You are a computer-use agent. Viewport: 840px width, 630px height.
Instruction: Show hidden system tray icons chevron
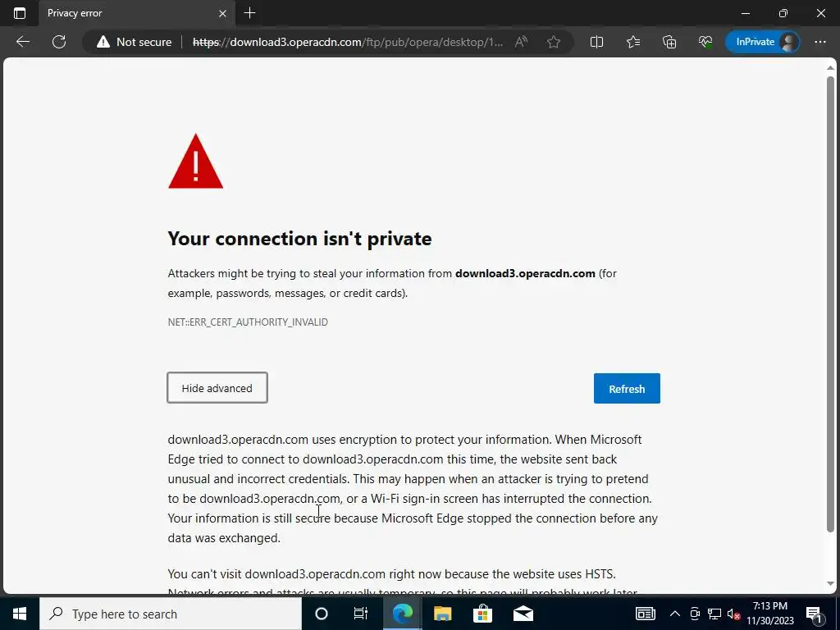(675, 614)
